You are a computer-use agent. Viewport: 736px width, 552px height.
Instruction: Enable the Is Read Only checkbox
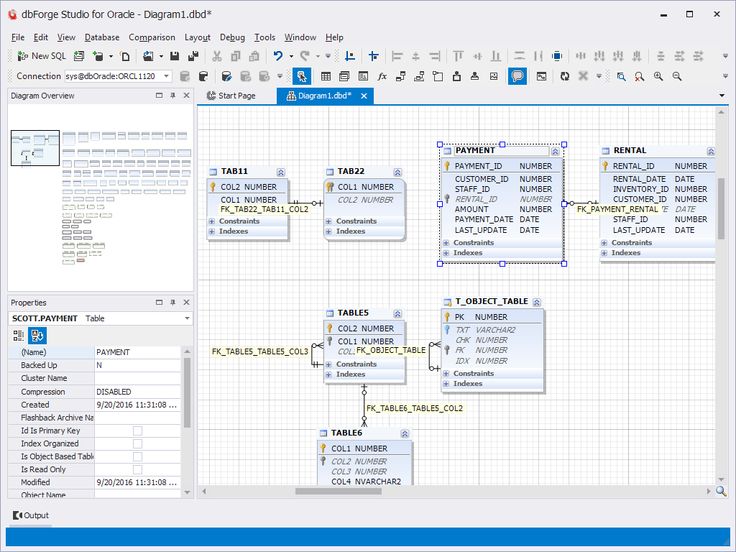click(138, 469)
